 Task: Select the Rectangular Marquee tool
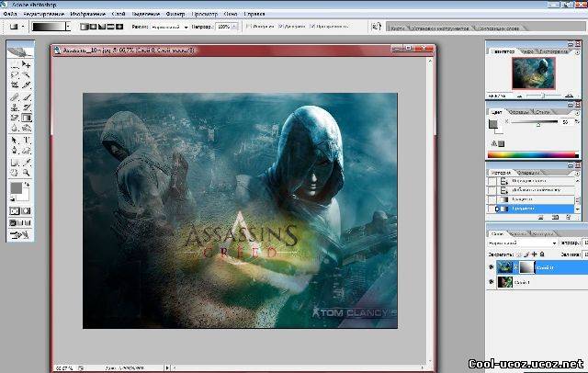tap(15, 65)
